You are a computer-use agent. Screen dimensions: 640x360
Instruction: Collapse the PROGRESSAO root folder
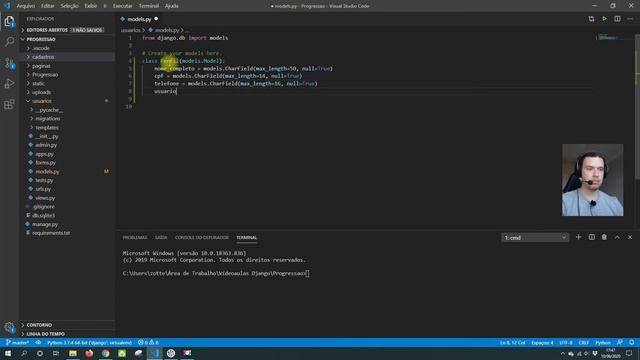coord(41,39)
